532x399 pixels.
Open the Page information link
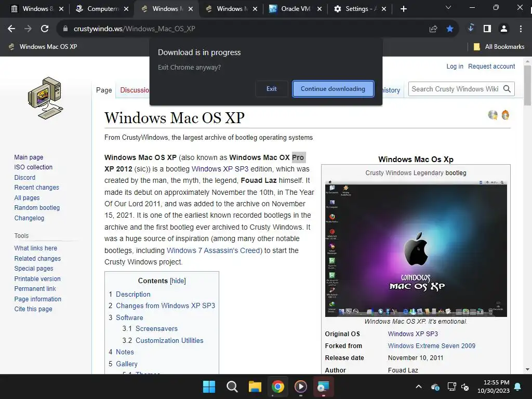click(x=37, y=299)
